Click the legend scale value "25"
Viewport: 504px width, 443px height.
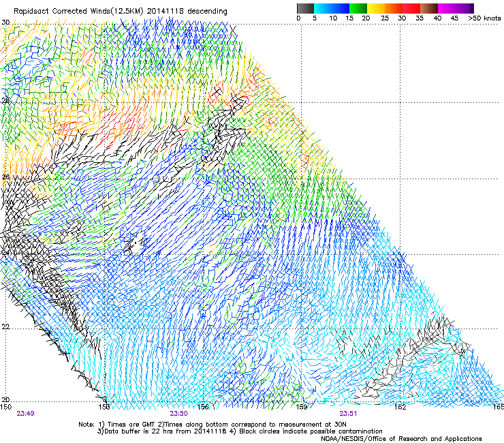click(385, 18)
